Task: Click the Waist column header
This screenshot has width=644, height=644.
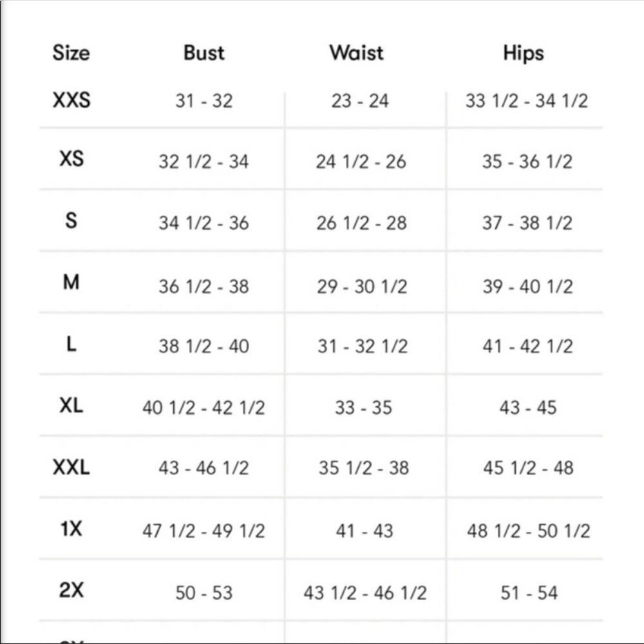Action: pyautogui.click(x=357, y=53)
